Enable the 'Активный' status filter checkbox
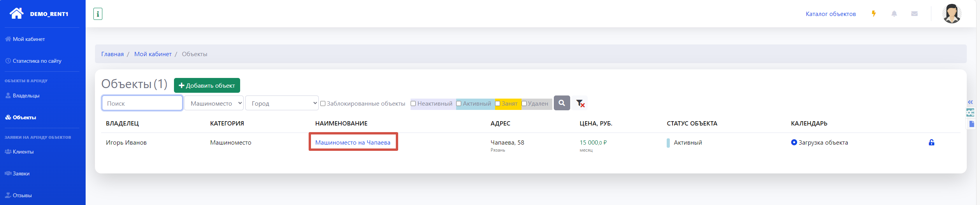This screenshot has width=980, height=205. 458,104
